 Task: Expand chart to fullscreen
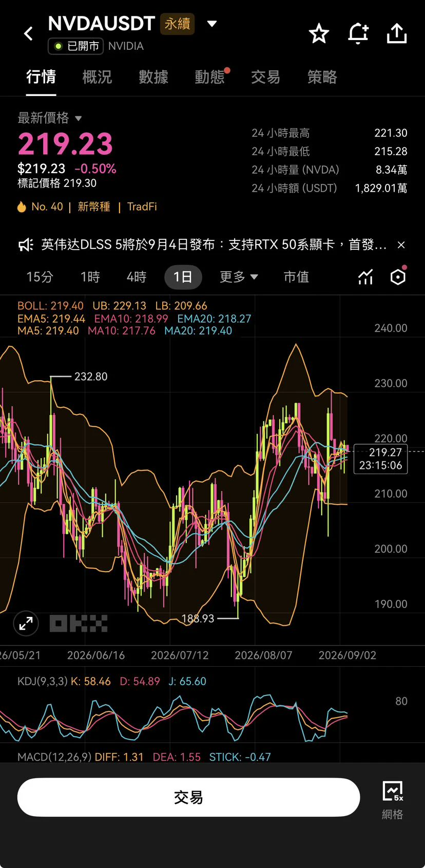click(x=26, y=624)
